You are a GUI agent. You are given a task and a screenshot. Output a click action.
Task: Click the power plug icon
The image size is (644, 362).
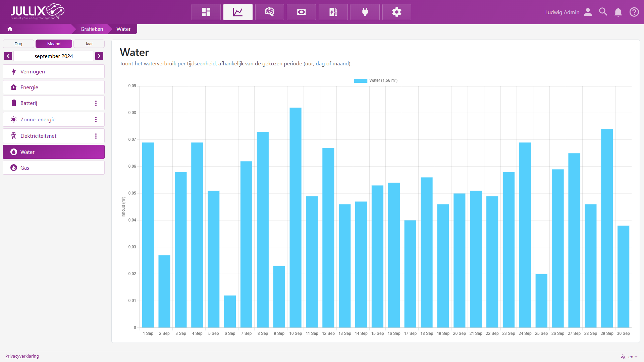365,12
